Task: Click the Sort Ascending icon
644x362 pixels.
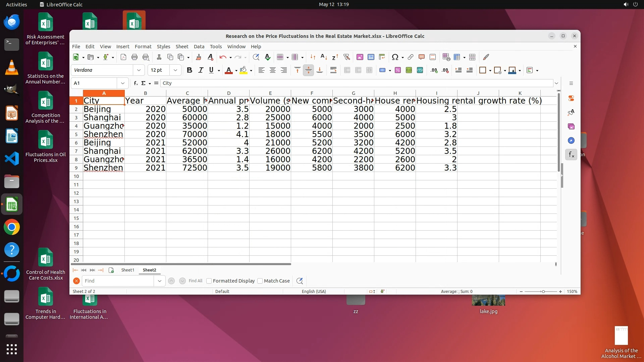Action: point(323,57)
